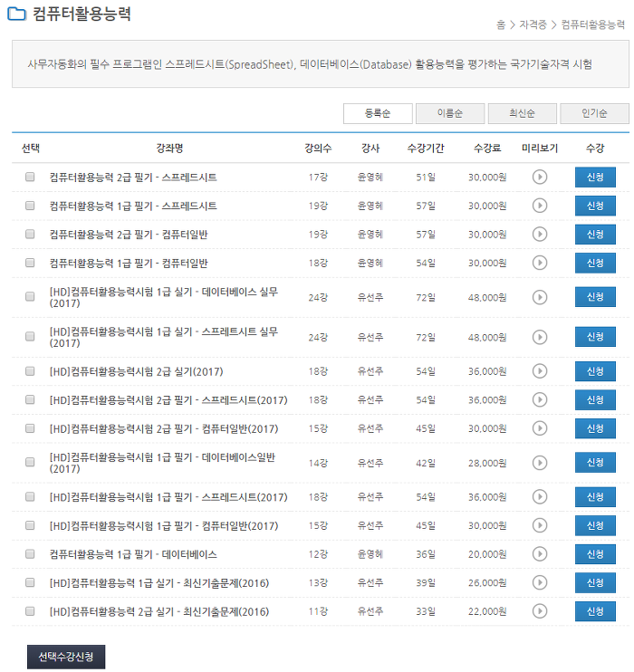Play preview for 컴퓨터활용능력 2급 필기 - 컴퓨터일반

click(539, 235)
